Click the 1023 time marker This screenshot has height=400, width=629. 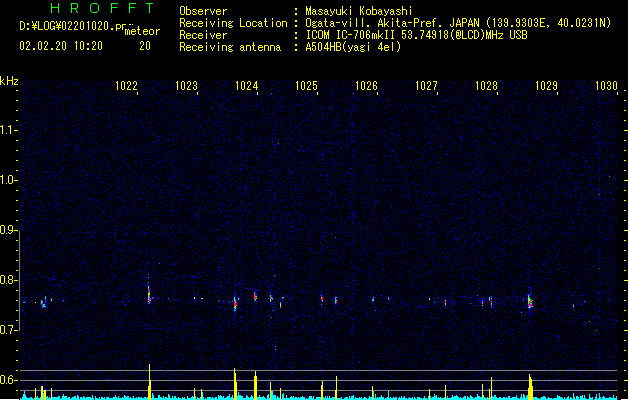187,86
